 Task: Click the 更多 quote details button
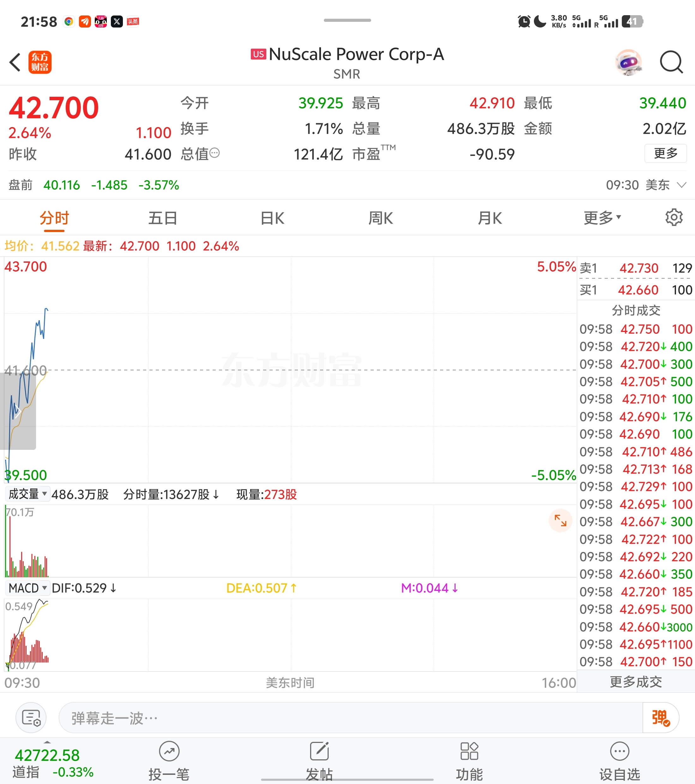(x=666, y=153)
